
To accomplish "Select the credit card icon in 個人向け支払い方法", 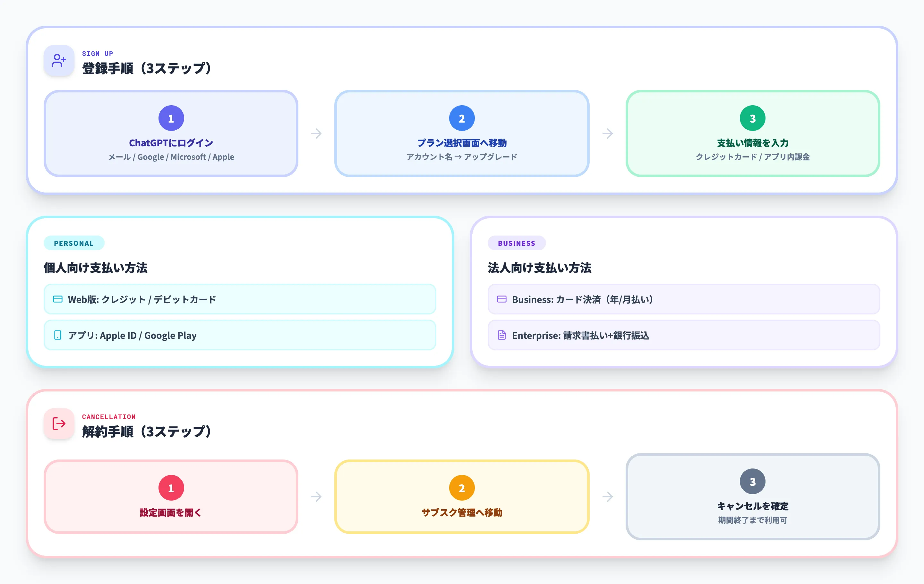I will (57, 299).
